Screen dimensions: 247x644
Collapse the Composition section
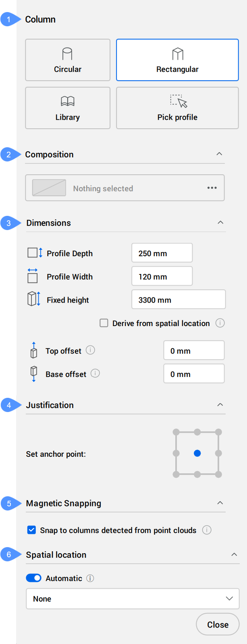pyautogui.click(x=219, y=154)
